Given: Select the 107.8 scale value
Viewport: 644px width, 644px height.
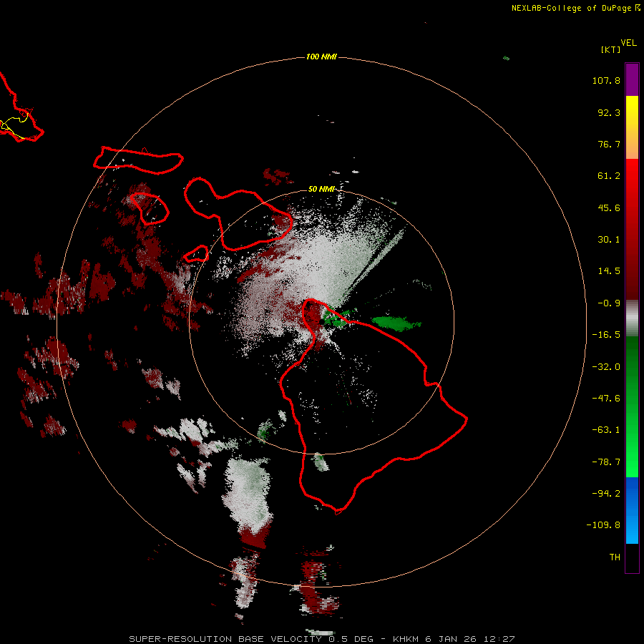Looking at the screenshot, I should tap(606, 80).
